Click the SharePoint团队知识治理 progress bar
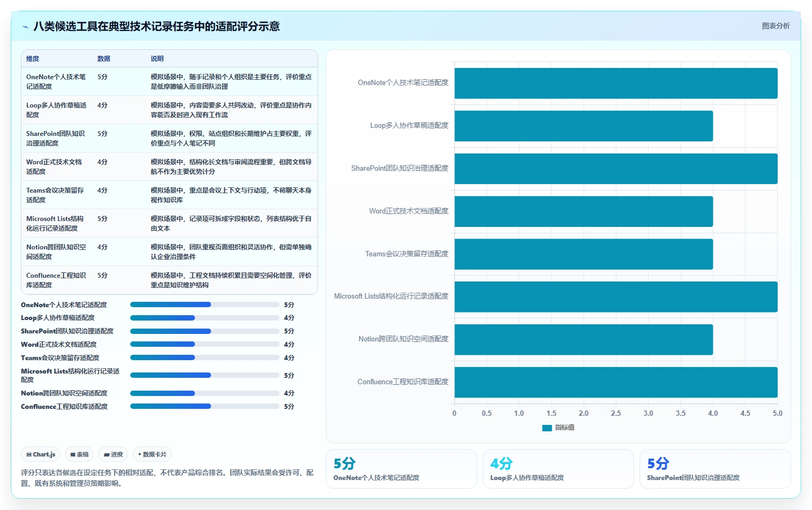This screenshot has width=812, height=510. click(205, 331)
